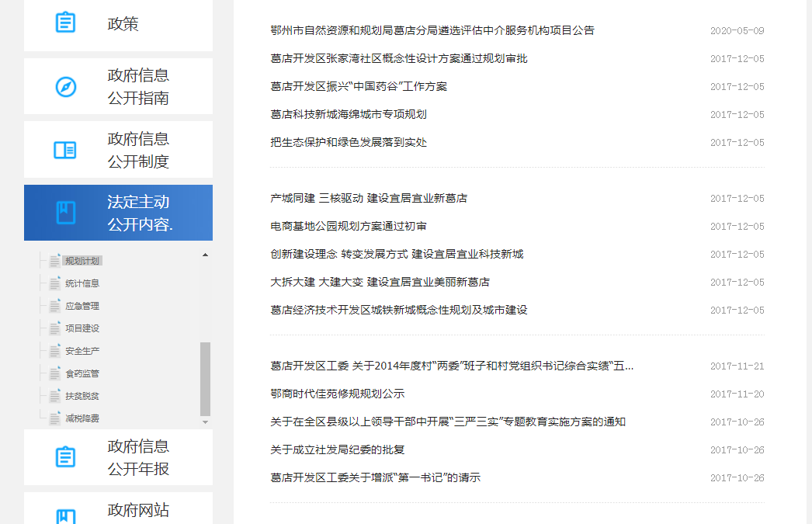Viewport: 812px width, 524px height.
Task: Click the document icon next to 扶贫脱贫
Action: point(55,396)
